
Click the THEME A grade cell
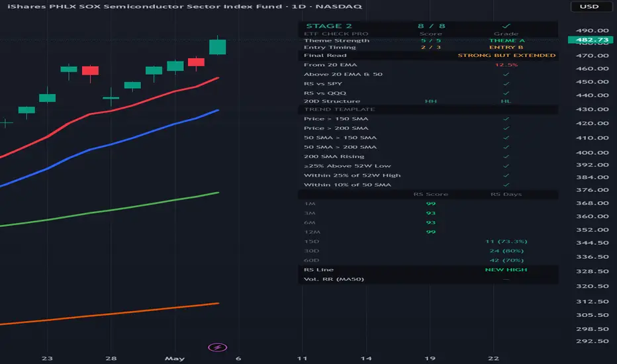point(507,40)
